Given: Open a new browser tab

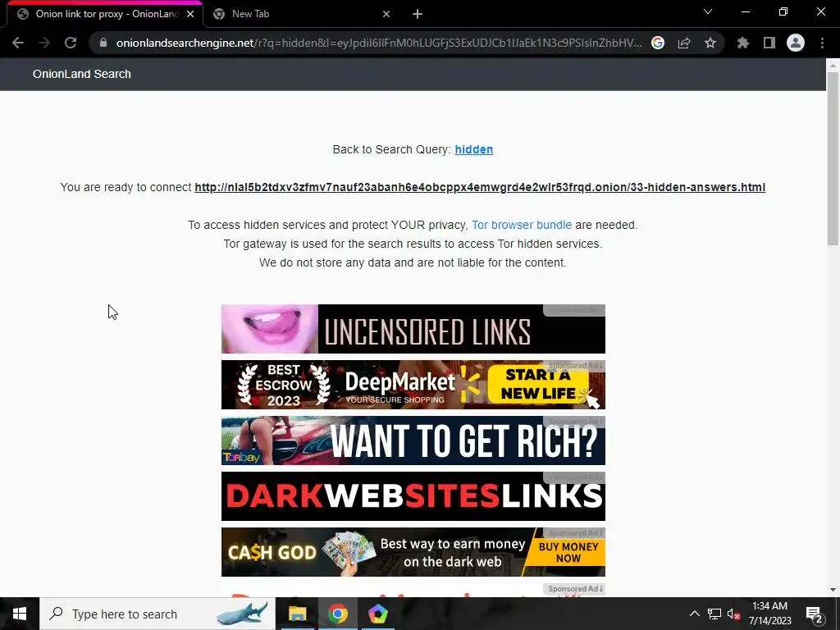Looking at the screenshot, I should (x=418, y=14).
